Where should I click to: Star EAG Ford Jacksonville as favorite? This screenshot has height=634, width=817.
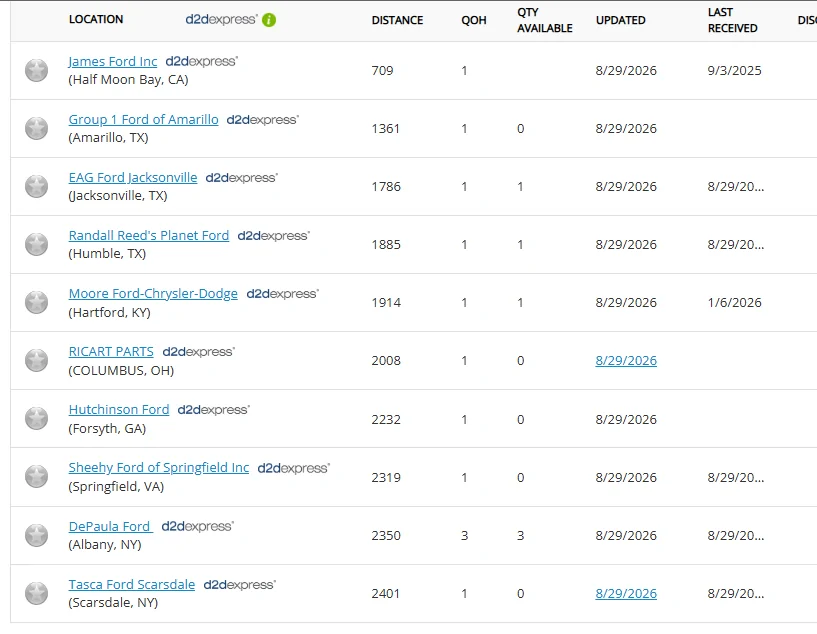[x=36, y=186]
